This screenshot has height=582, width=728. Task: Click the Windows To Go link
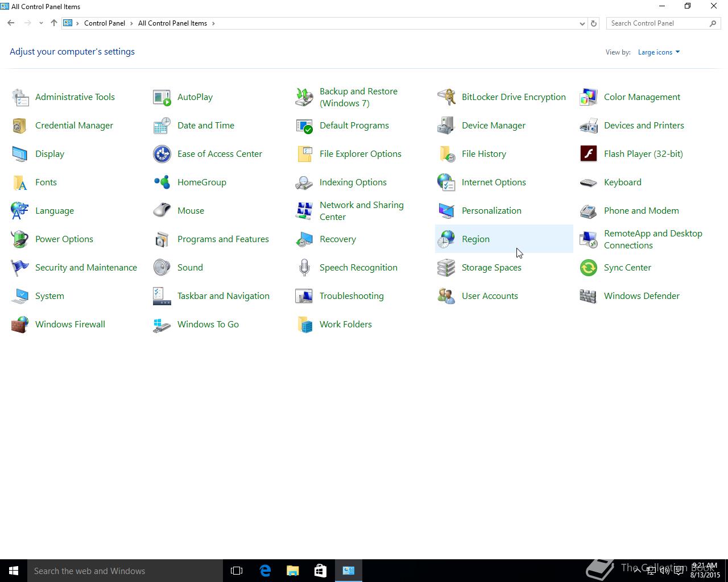[208, 325]
